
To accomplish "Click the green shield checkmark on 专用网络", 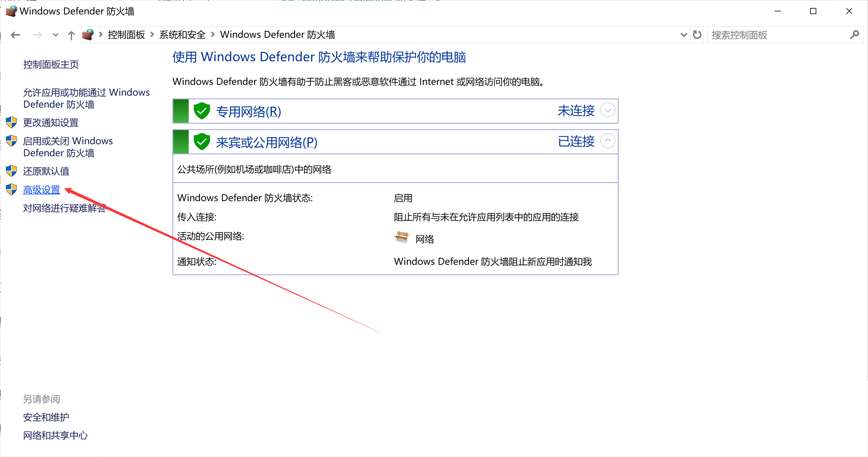I will pyautogui.click(x=202, y=111).
